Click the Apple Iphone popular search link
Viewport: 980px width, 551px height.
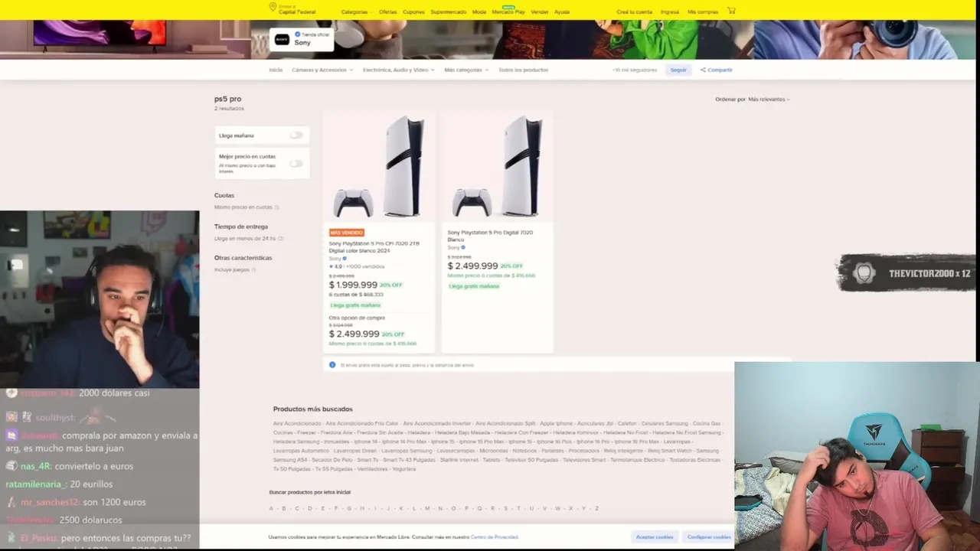click(x=556, y=423)
